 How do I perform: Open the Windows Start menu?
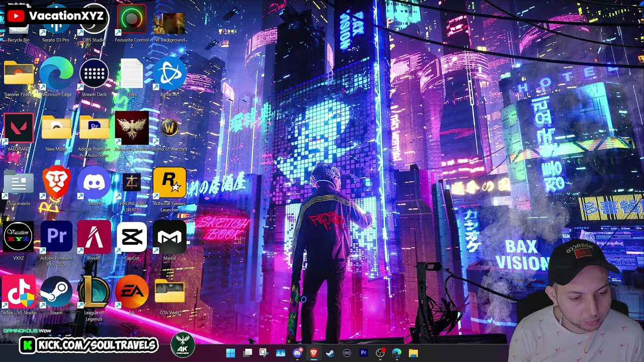231,353
